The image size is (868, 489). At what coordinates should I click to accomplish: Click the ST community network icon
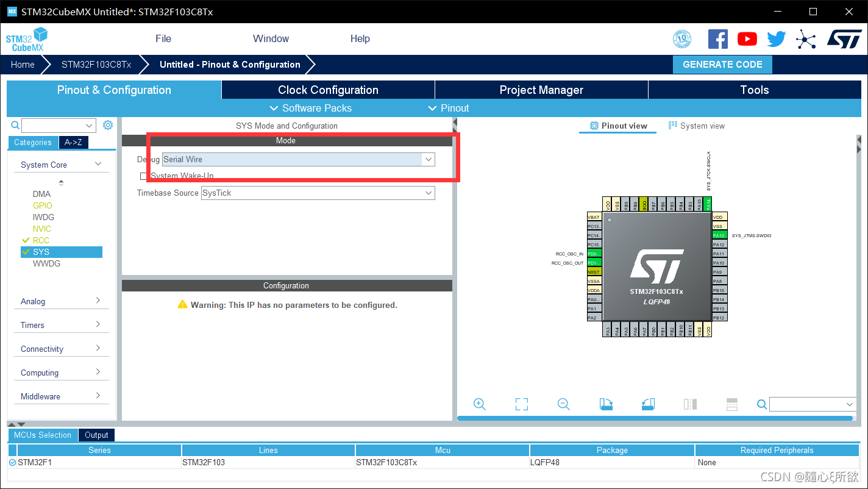pos(806,40)
